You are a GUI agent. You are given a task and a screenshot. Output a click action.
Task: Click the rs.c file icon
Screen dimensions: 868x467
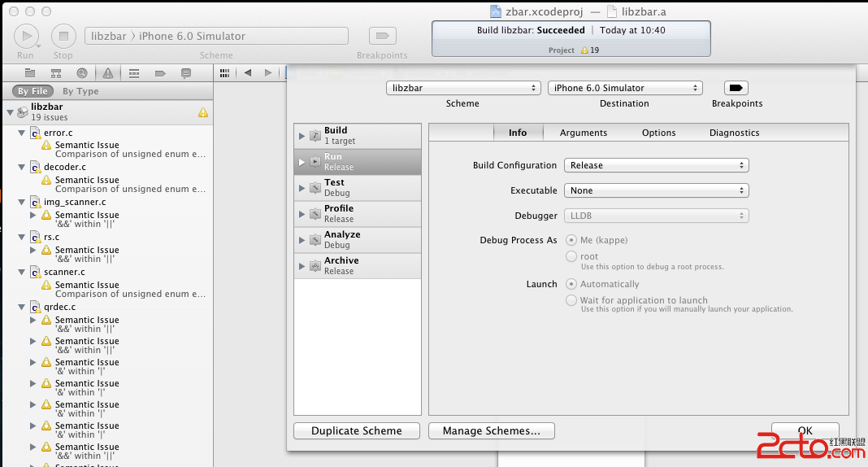(35, 237)
